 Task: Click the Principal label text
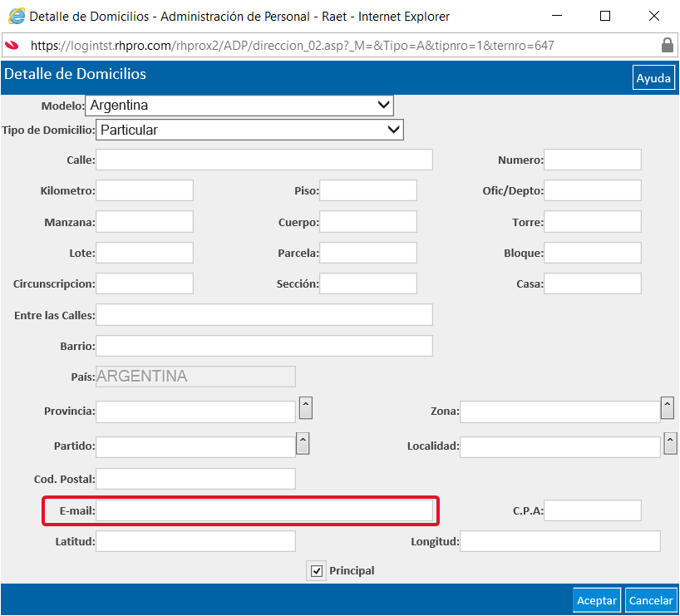pyautogui.click(x=352, y=570)
